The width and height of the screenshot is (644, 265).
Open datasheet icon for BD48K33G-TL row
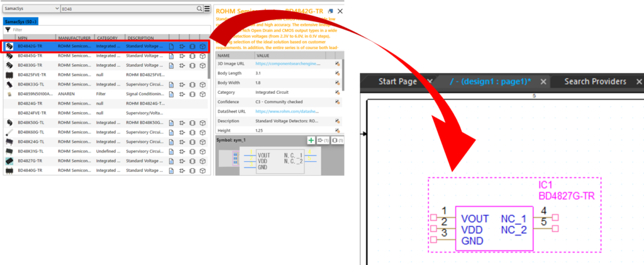point(172,84)
